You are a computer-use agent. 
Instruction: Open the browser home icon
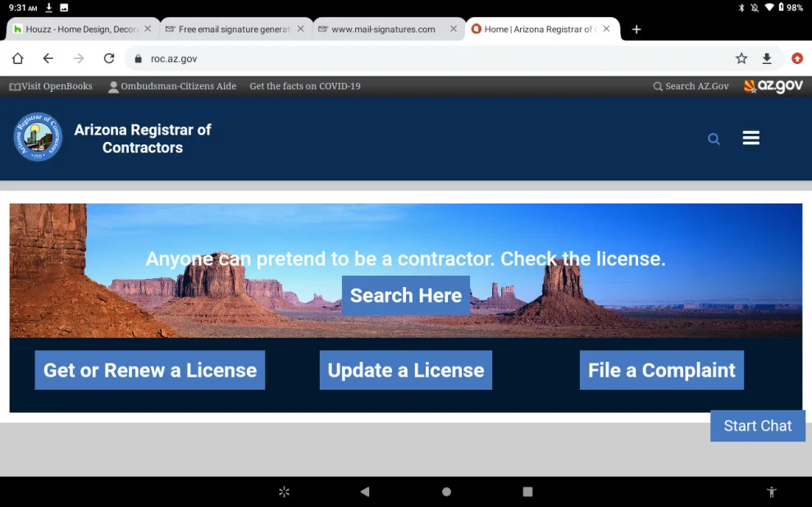pos(17,58)
